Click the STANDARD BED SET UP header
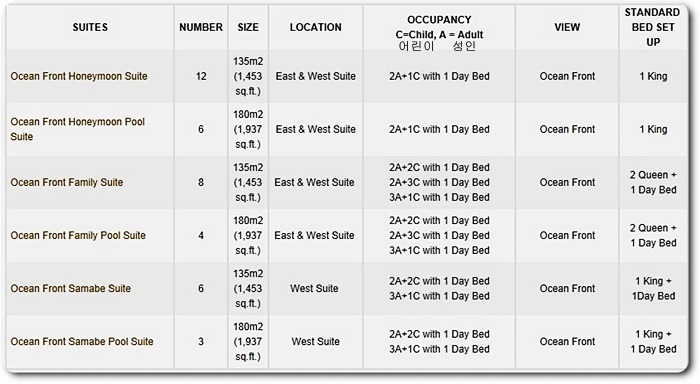The width and height of the screenshot is (700, 384). [x=653, y=27]
